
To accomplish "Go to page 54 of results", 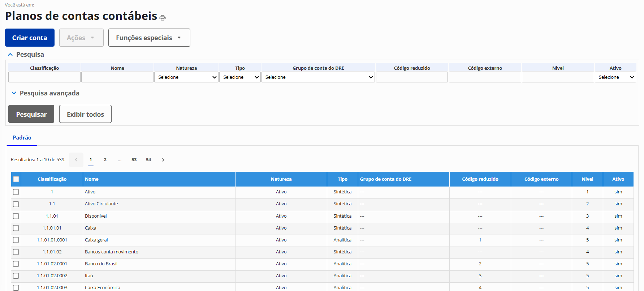I will tap(148, 160).
